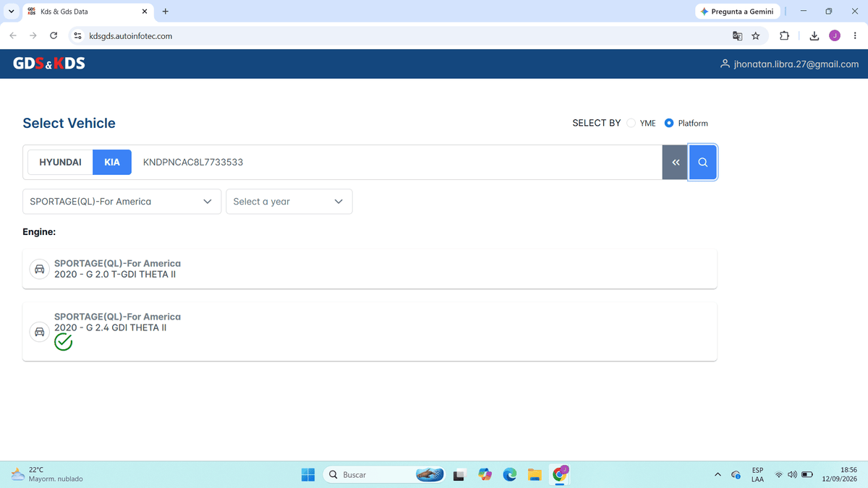Image resolution: width=868 pixels, height=488 pixels.
Task: Click the GDS & KDS logo
Action: (49, 64)
